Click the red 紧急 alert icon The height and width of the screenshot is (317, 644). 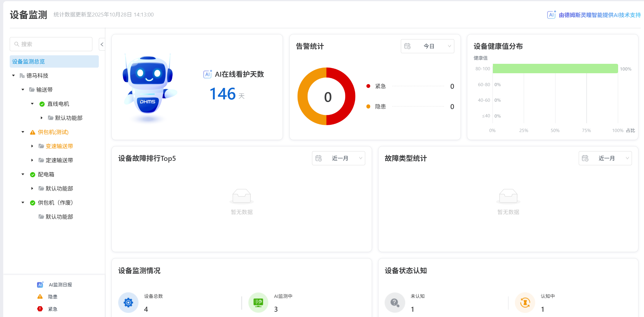(x=40, y=309)
